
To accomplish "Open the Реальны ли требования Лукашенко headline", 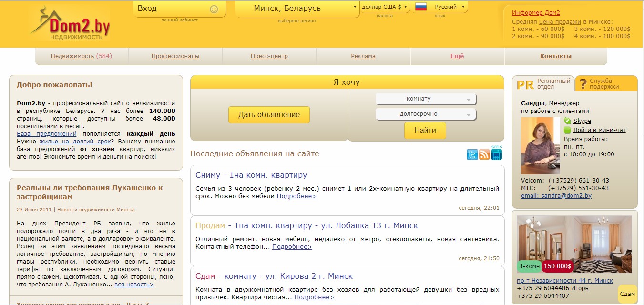I will pyautogui.click(x=90, y=192).
